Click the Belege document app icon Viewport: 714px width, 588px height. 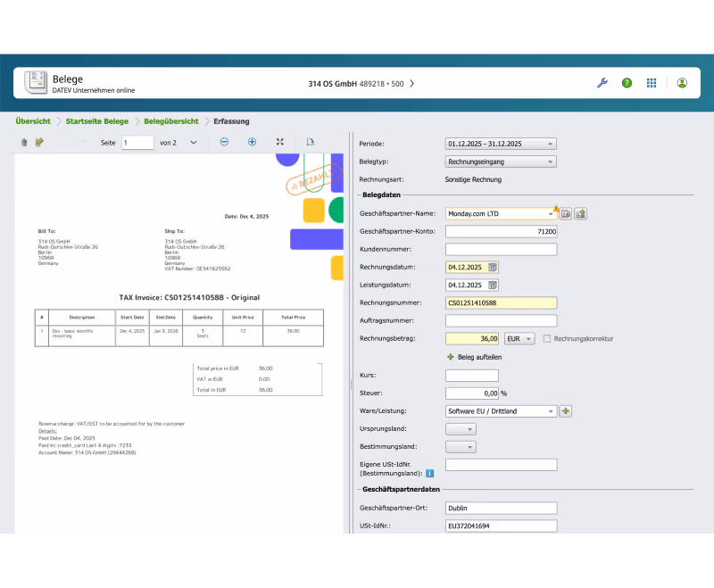(36, 82)
